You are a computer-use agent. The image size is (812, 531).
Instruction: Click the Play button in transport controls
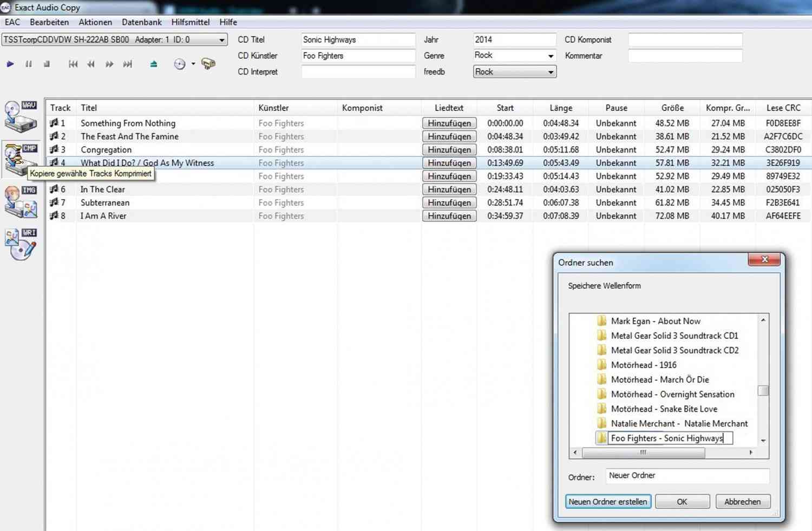click(x=10, y=64)
